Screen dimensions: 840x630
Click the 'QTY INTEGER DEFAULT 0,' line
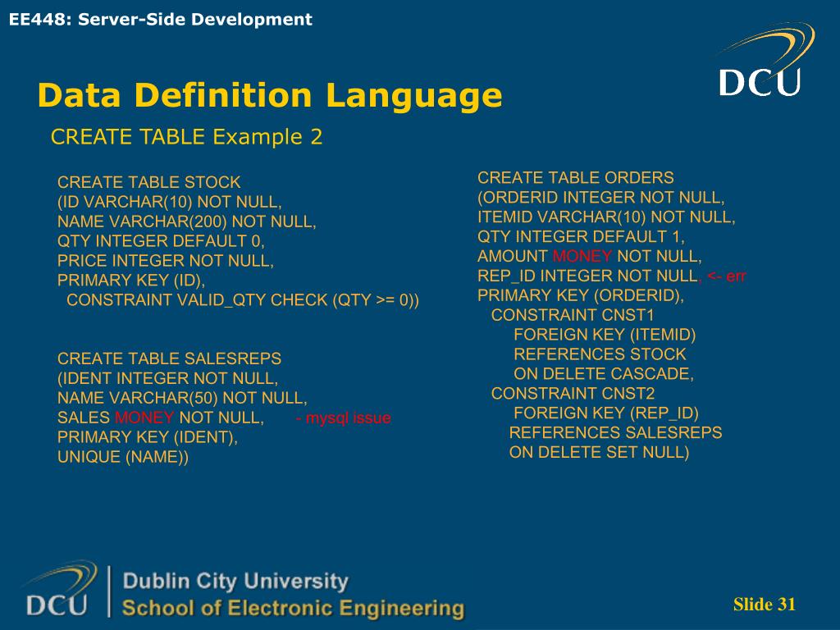point(161,241)
